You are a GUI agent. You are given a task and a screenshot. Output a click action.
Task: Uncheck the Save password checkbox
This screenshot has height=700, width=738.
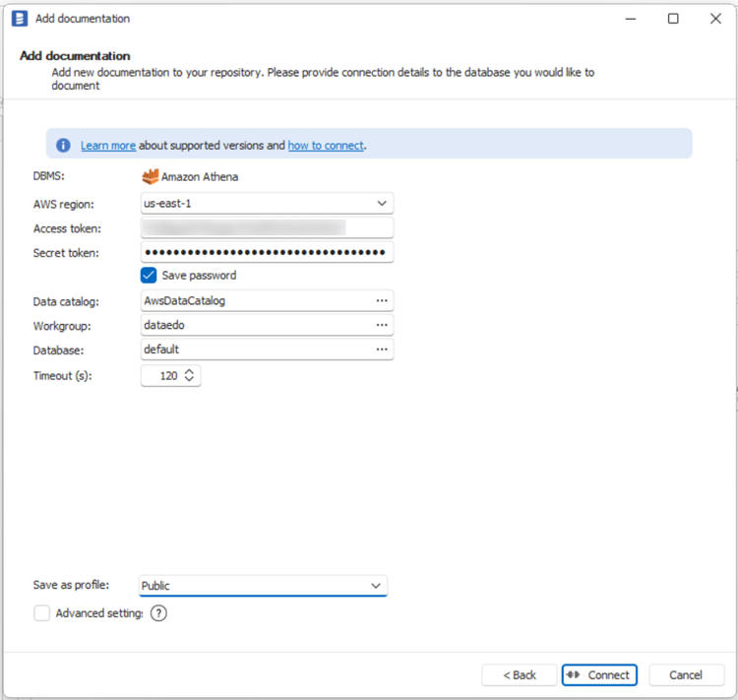(x=149, y=276)
